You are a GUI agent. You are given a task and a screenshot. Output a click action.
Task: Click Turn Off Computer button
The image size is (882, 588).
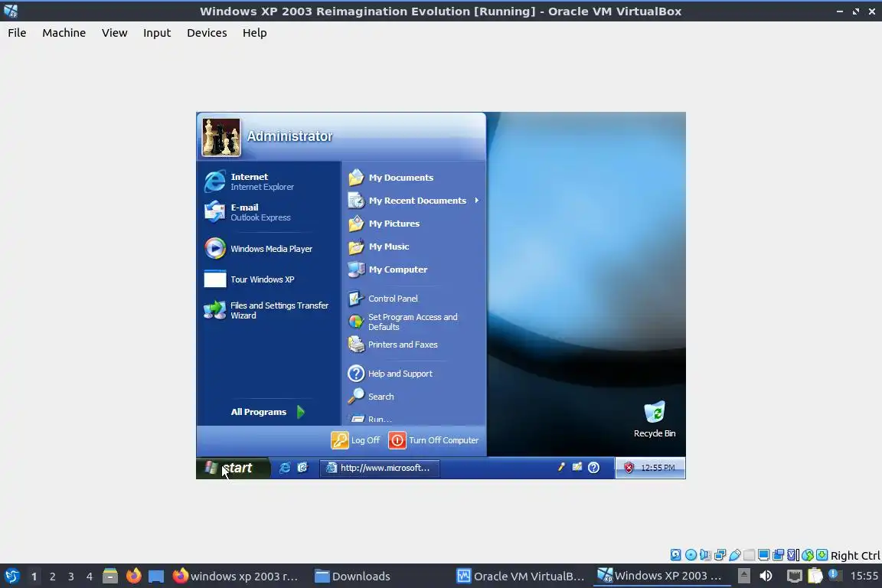433,440
